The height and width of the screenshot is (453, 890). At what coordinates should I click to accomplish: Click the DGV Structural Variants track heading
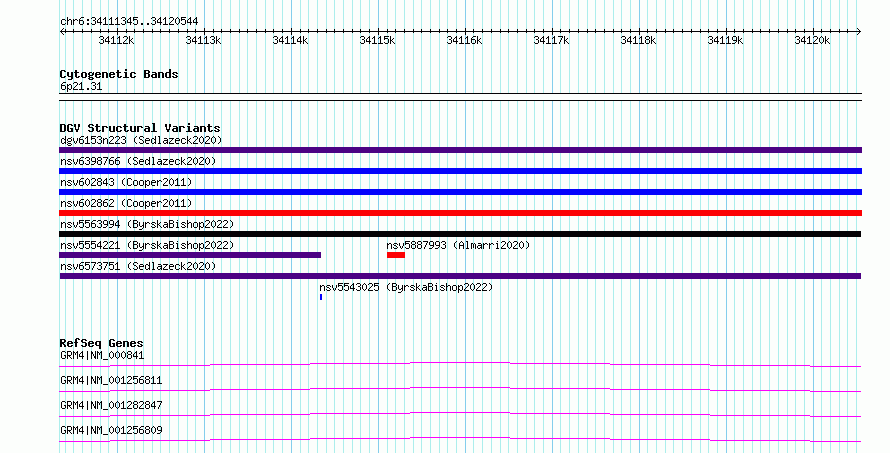(140, 128)
